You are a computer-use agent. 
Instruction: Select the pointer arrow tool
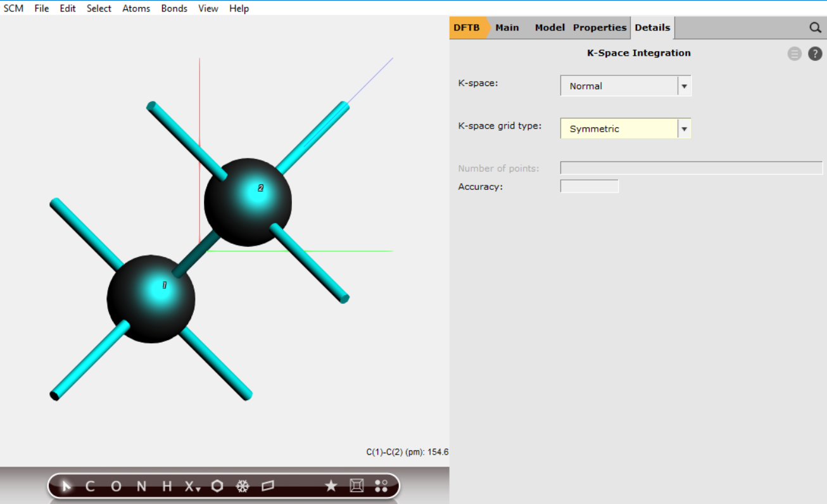tap(66, 486)
